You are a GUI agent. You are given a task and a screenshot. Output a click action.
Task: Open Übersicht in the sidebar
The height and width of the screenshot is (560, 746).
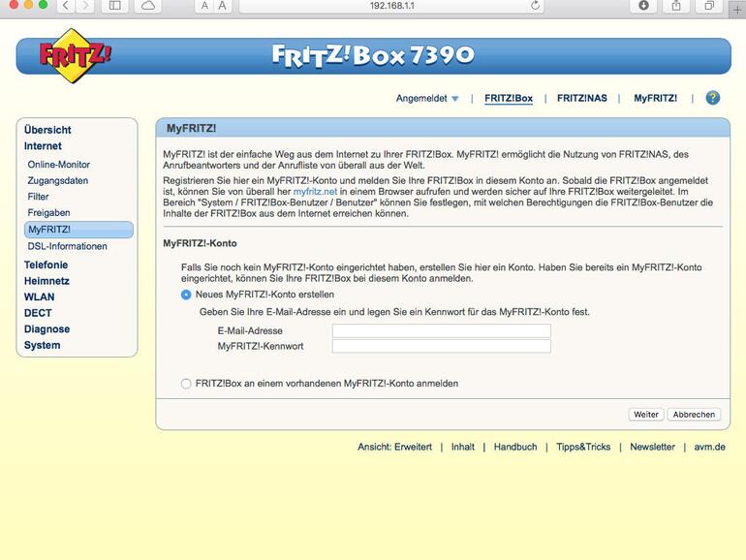tap(47, 130)
